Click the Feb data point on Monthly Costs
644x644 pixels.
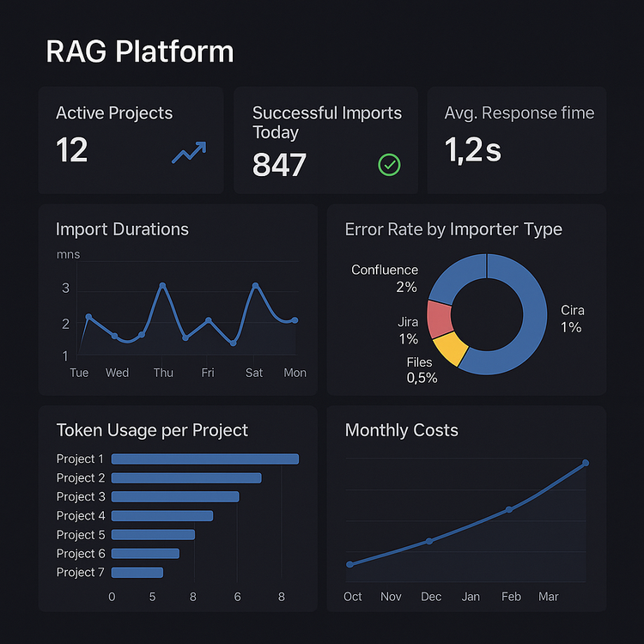[x=508, y=509]
